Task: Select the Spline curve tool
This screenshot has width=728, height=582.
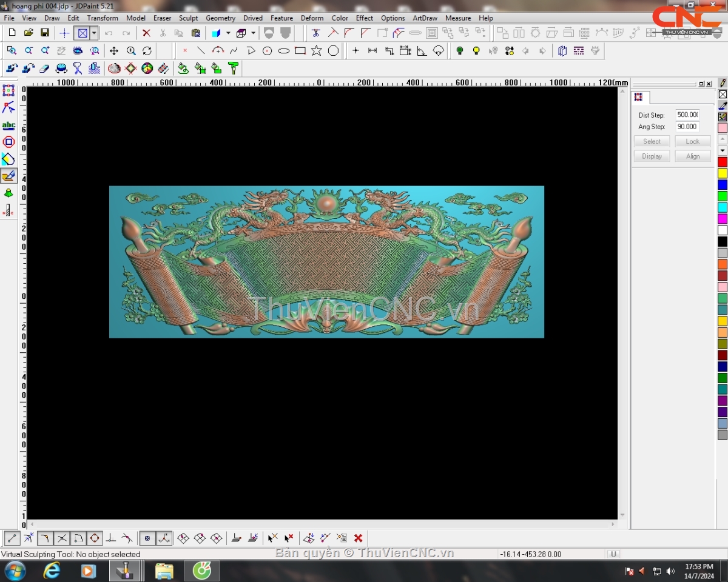Action: pos(234,51)
